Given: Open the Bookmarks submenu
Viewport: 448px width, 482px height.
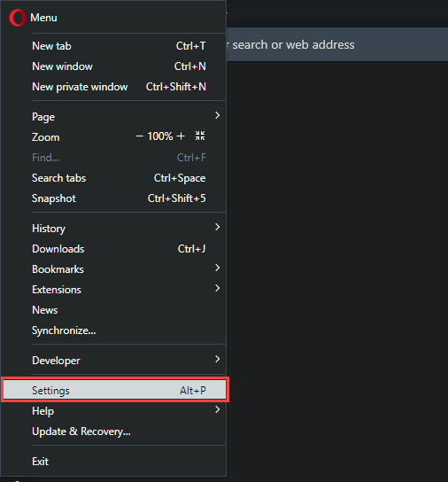Looking at the screenshot, I should point(114,269).
